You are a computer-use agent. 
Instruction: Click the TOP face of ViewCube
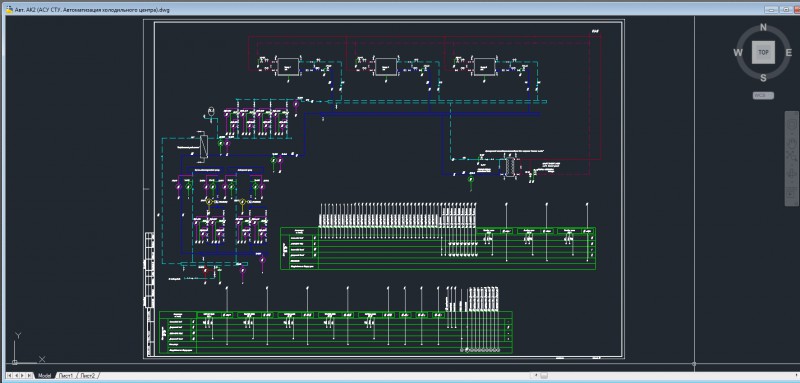pos(763,53)
